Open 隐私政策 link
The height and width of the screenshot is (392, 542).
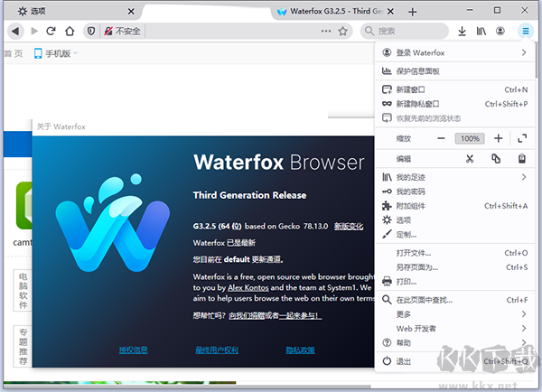coord(300,350)
